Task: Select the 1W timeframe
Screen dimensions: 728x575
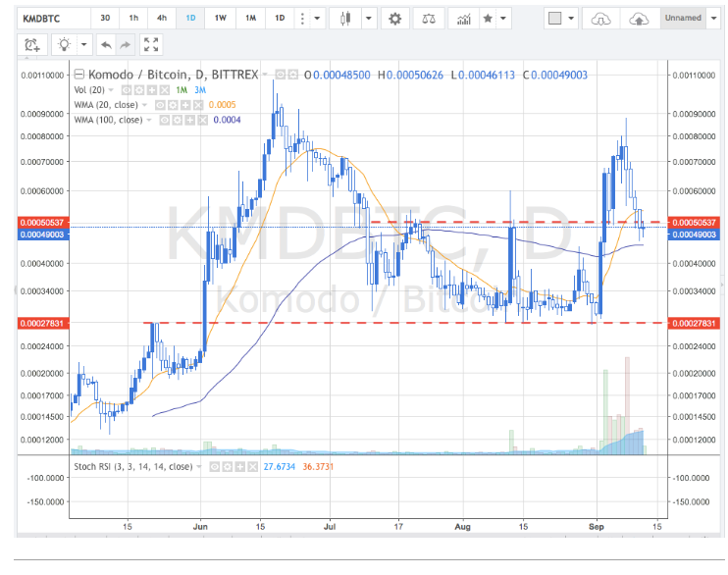Action: [221, 19]
